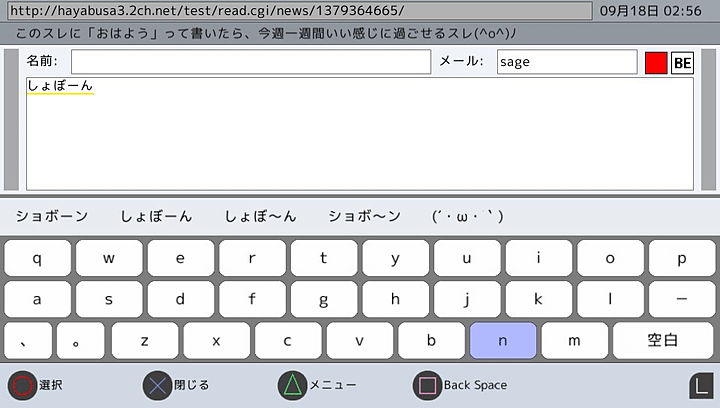Click the red color square
This screenshot has height=408, width=720.
click(x=656, y=62)
